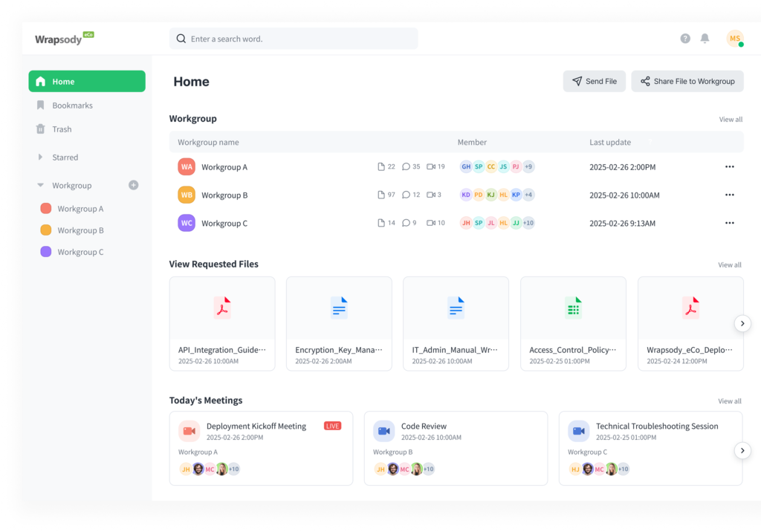Click camera icon of Deployment Kickoff Meeting

click(x=190, y=431)
